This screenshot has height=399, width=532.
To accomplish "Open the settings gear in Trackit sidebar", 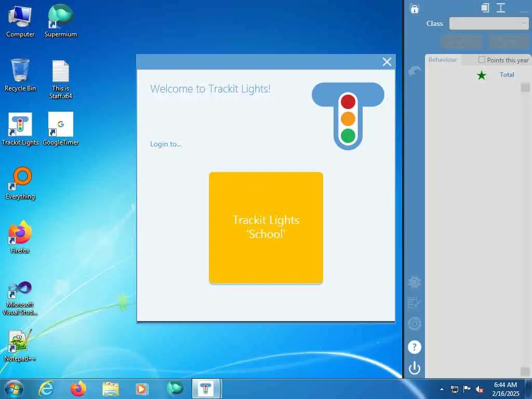I will (x=415, y=282).
